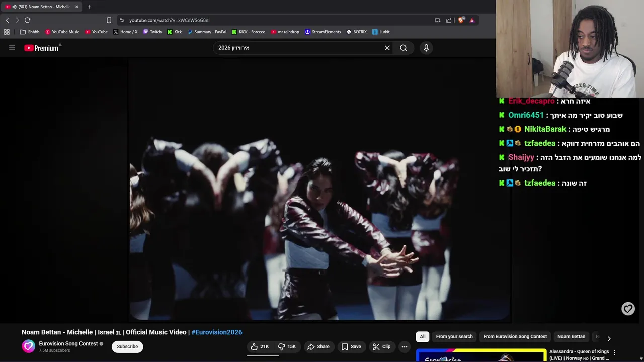Save video to playlist

coord(351,346)
